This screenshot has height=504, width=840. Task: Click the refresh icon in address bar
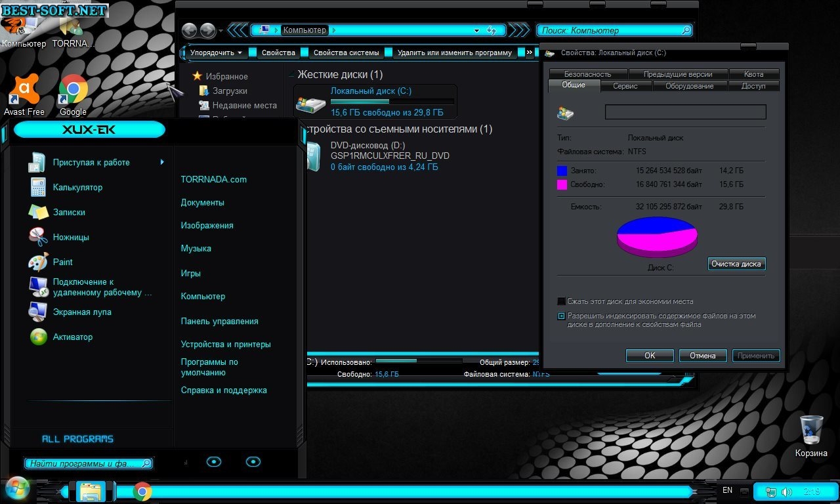(x=492, y=30)
